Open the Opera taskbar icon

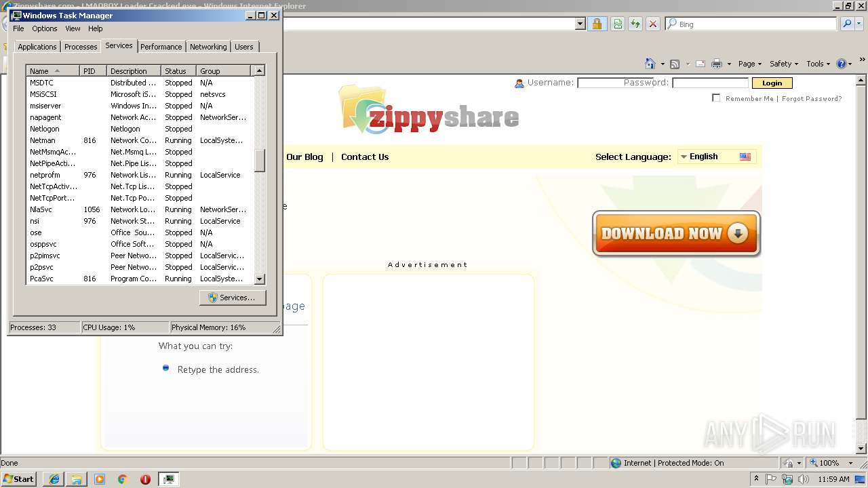[x=145, y=479]
